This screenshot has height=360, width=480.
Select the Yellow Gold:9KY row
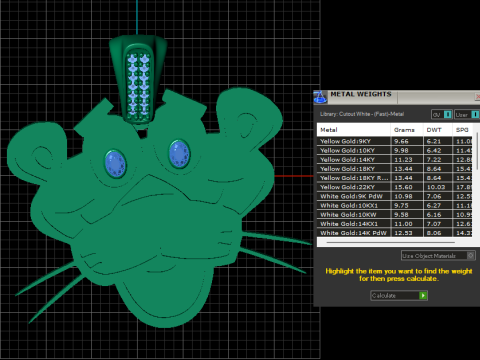click(x=395, y=141)
